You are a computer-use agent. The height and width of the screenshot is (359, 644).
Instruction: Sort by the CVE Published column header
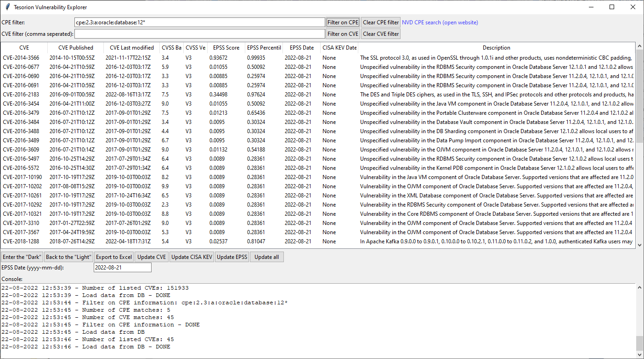[76, 47]
